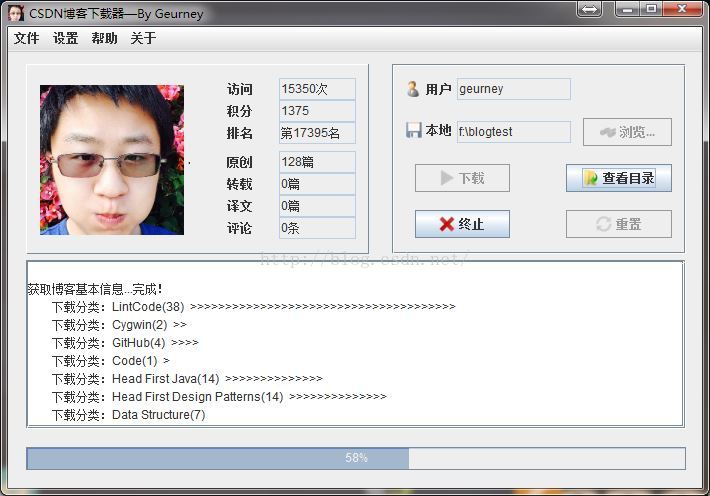710x496 pixels.
Task: Click the 浏览... button
Action: (x=627, y=132)
